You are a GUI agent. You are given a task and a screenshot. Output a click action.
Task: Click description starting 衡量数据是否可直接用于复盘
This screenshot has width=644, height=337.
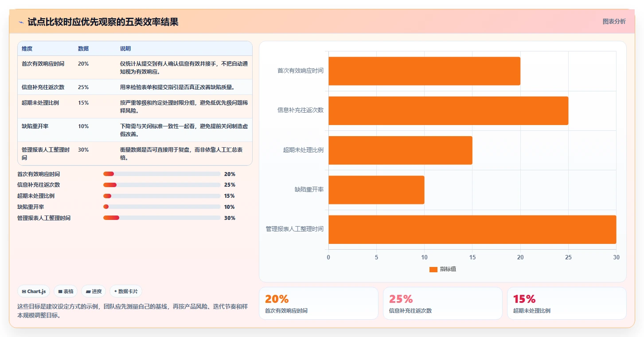[182, 153]
